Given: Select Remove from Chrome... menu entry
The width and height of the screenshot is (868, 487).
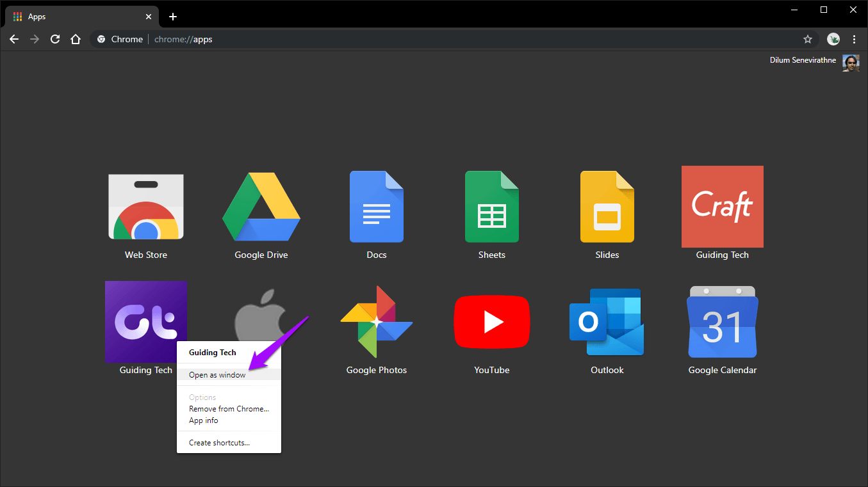Looking at the screenshot, I should (229, 409).
